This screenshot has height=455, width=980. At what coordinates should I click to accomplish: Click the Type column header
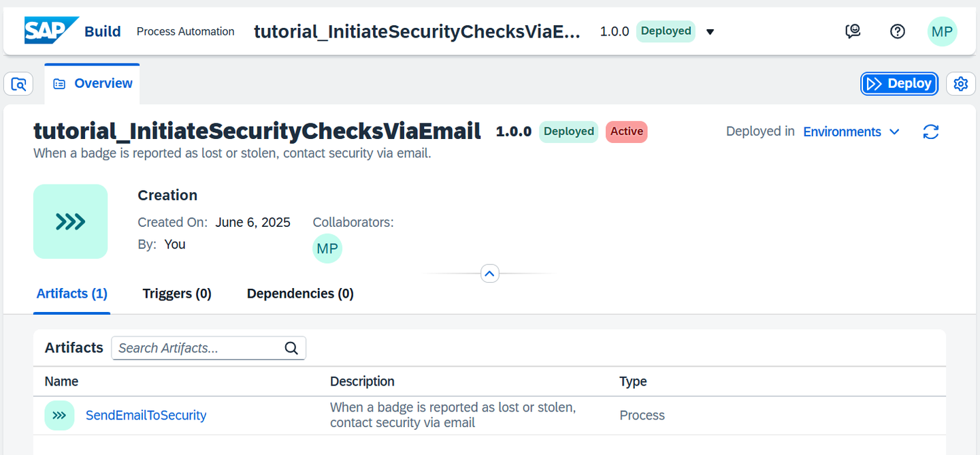[633, 381]
